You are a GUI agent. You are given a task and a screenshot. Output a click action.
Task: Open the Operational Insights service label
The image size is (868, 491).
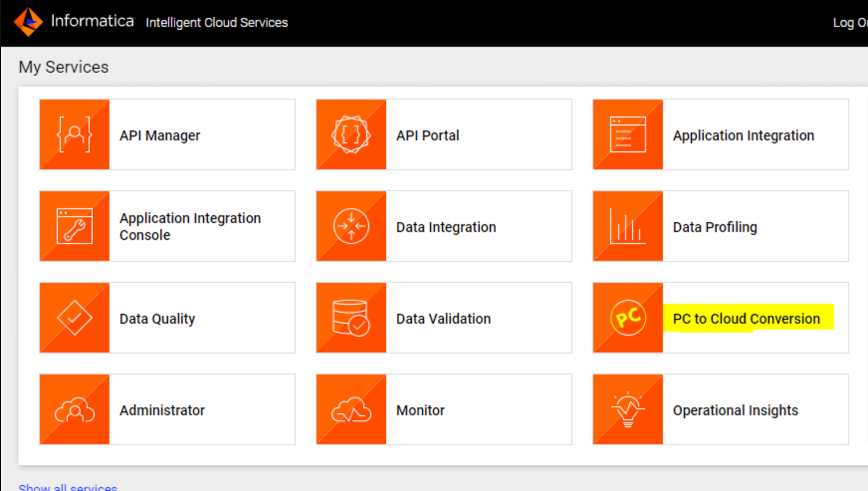point(736,410)
